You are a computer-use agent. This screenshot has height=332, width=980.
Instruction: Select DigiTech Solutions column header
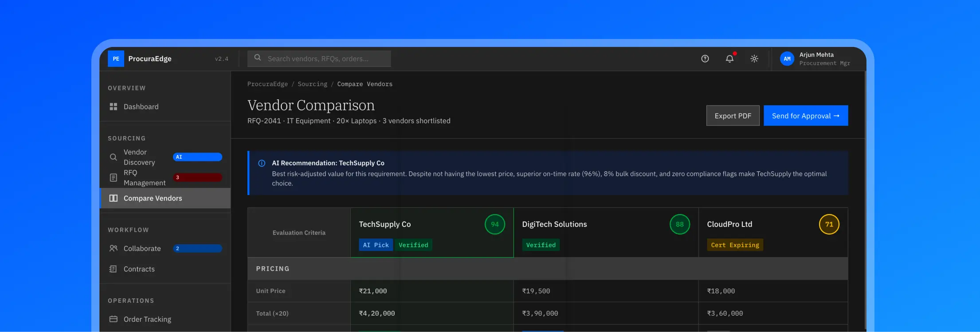pos(606,233)
